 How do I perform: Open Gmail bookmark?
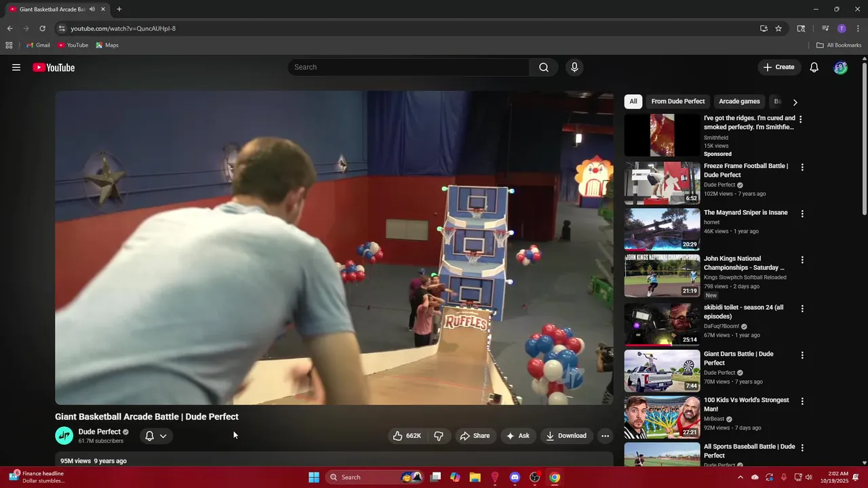pyautogui.click(x=38, y=45)
